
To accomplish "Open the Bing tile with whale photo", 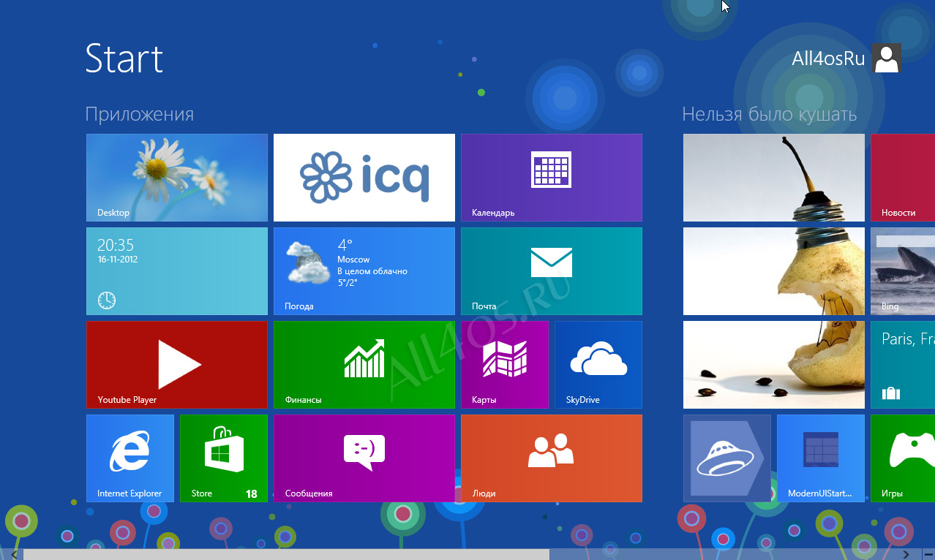I will click(903, 271).
